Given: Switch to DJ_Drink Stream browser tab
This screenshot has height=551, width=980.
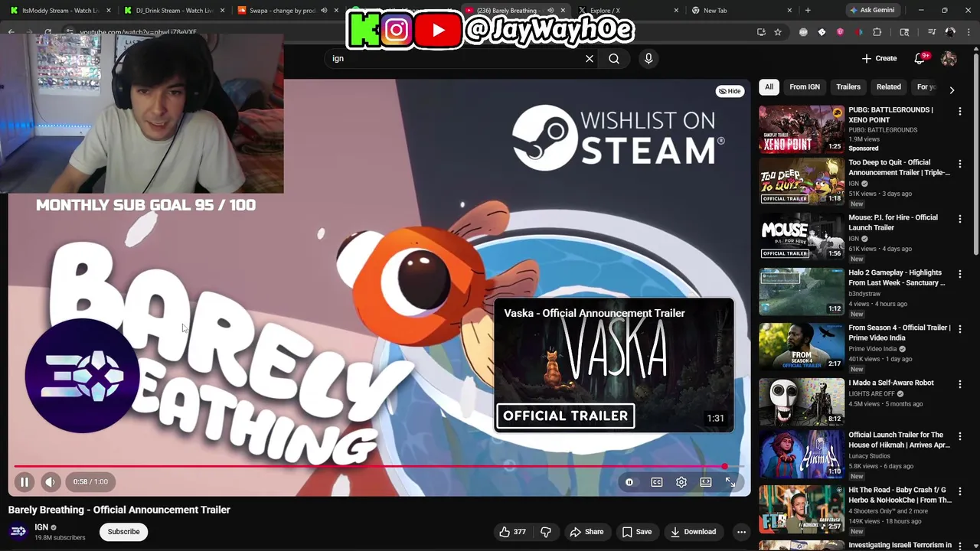Looking at the screenshot, I should click(173, 11).
